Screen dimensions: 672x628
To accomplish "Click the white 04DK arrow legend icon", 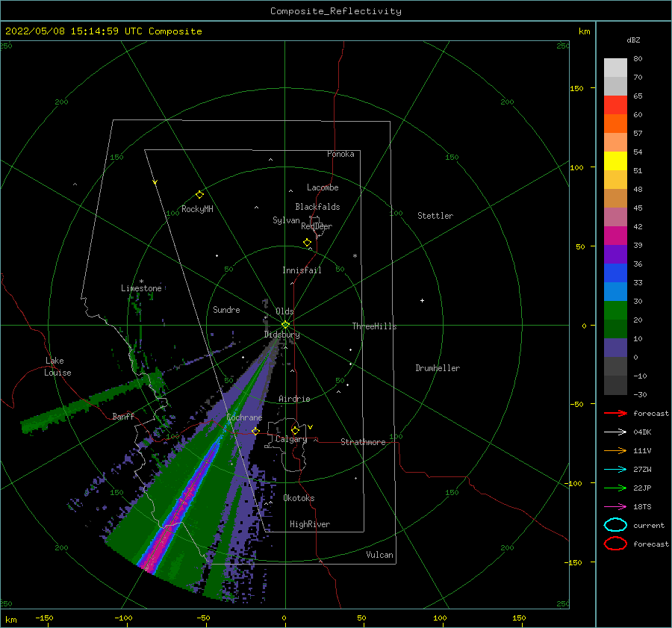I will coord(615,432).
